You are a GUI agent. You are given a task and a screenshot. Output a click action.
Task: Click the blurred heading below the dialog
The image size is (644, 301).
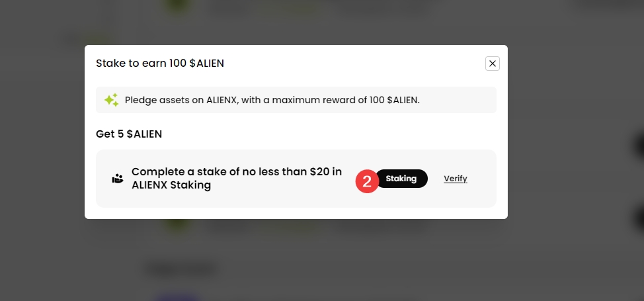click(183, 269)
